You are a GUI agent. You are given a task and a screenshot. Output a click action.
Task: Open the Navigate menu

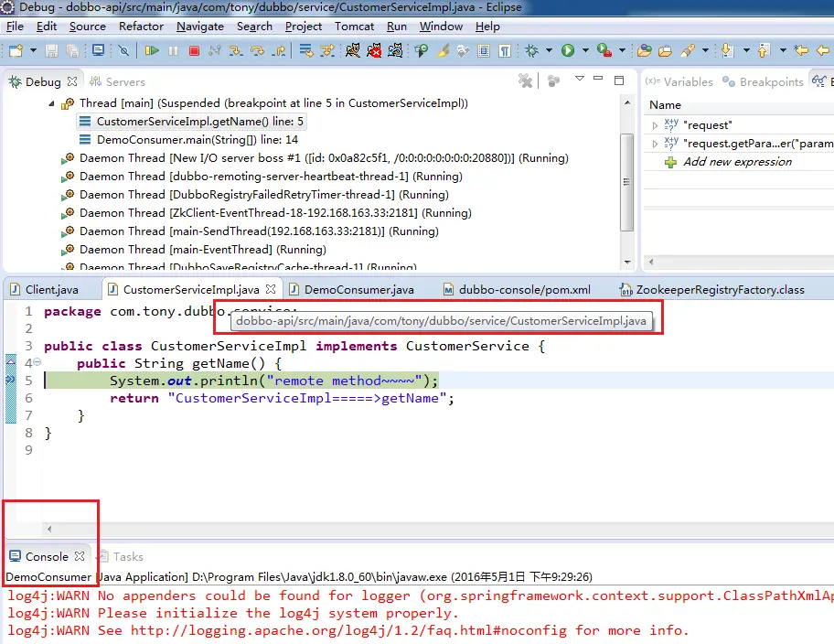tap(200, 27)
